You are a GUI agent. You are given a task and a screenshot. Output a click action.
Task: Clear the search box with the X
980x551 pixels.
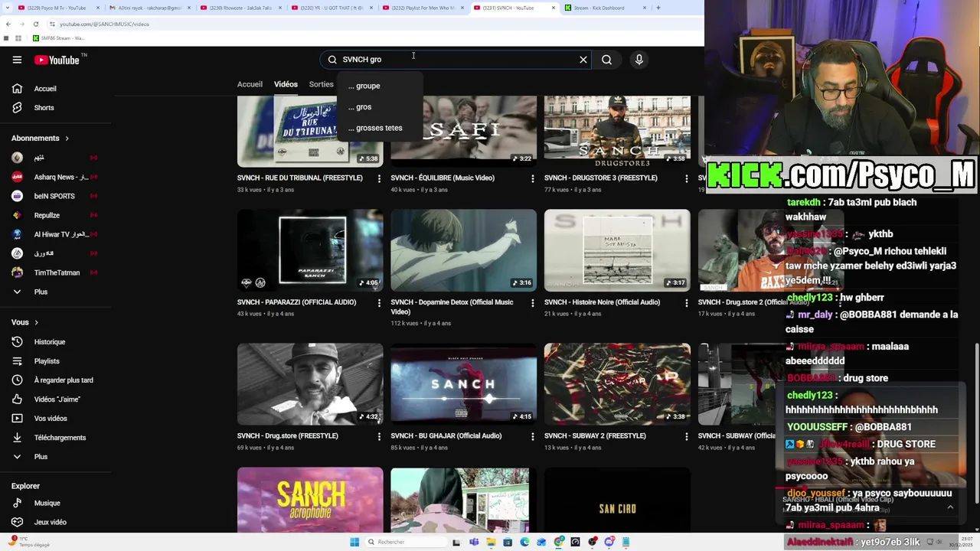pyautogui.click(x=583, y=60)
